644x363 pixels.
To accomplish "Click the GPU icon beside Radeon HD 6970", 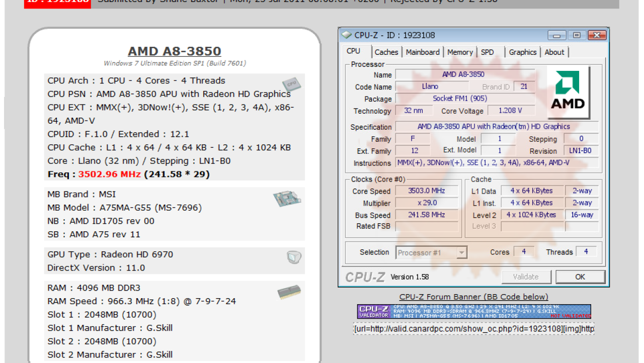I will pyautogui.click(x=294, y=258).
